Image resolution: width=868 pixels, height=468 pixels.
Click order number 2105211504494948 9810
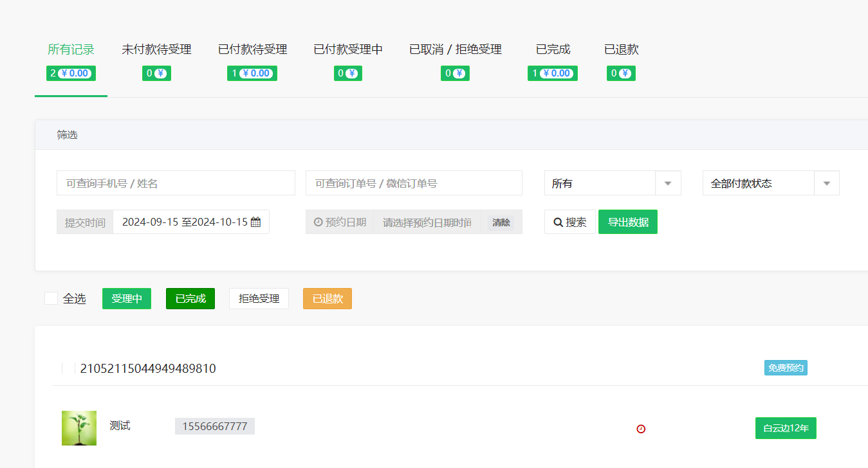tap(148, 368)
